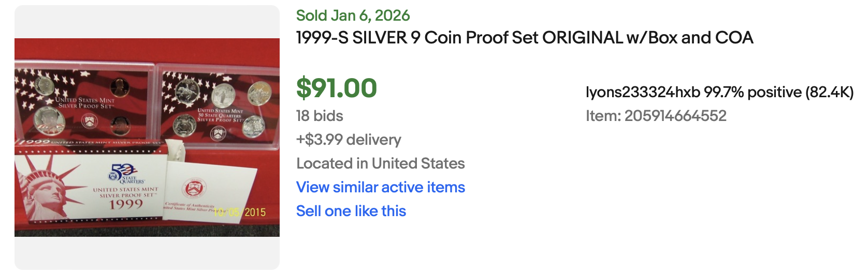
Task: Click the Sold Jan 6, 2026 label
Action: 353,16
